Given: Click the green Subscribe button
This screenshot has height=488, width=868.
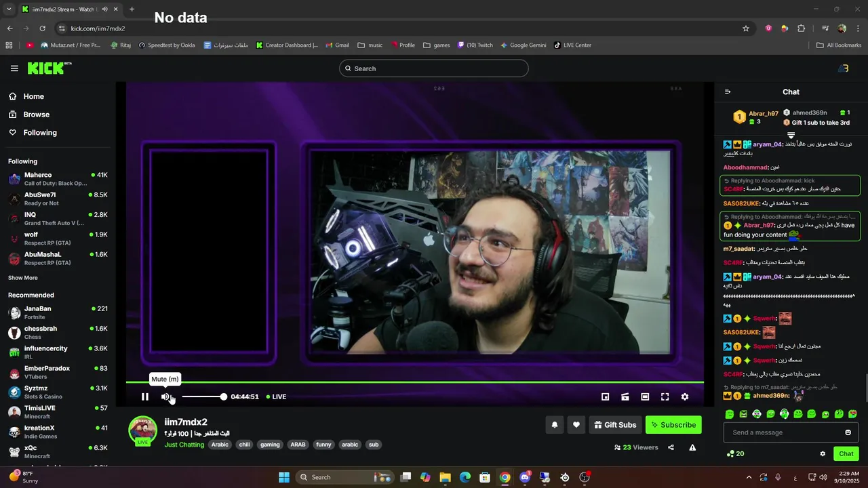Looking at the screenshot, I should (673, 425).
